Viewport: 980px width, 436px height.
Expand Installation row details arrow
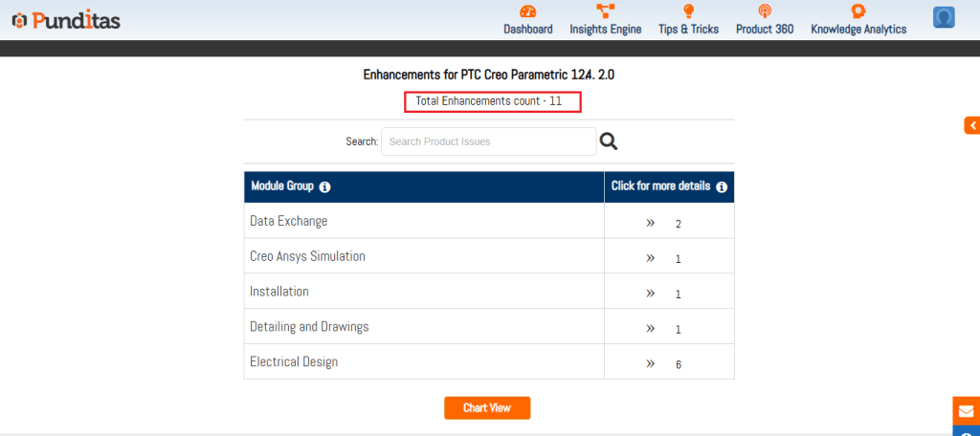650,293
